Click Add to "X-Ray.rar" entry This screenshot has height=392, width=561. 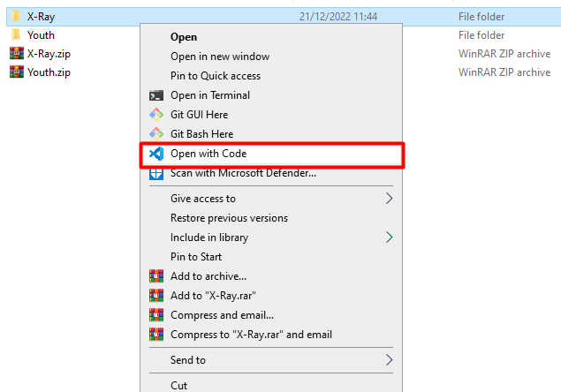[214, 296]
